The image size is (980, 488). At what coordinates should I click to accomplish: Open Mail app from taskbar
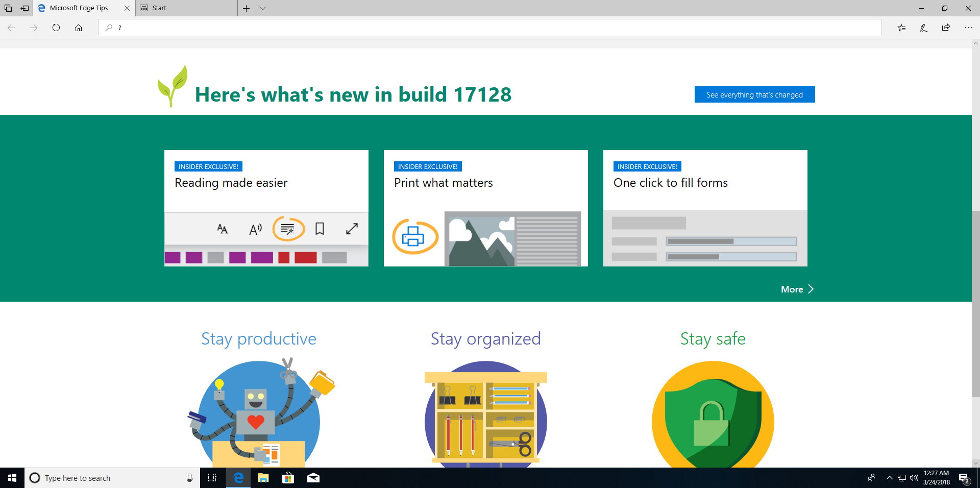(313, 478)
